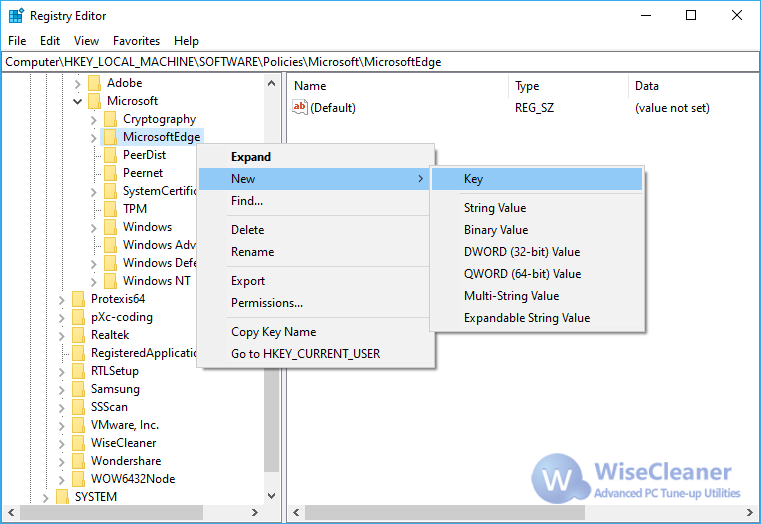Select the RegisteredApplications key
Image resolution: width=761 pixels, height=524 pixels.
coord(144,353)
